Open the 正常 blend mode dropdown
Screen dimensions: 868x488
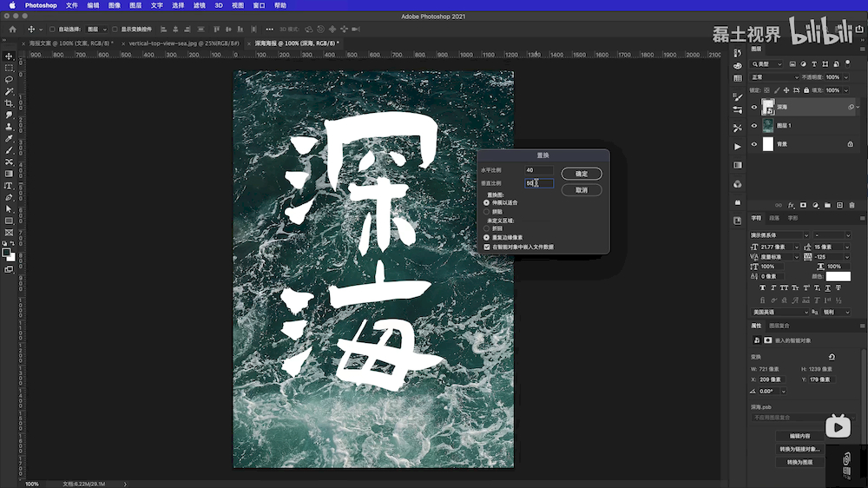tap(773, 77)
